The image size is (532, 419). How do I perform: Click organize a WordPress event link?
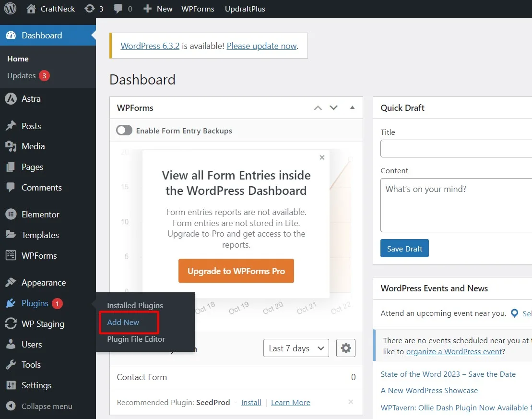pyautogui.click(x=454, y=351)
